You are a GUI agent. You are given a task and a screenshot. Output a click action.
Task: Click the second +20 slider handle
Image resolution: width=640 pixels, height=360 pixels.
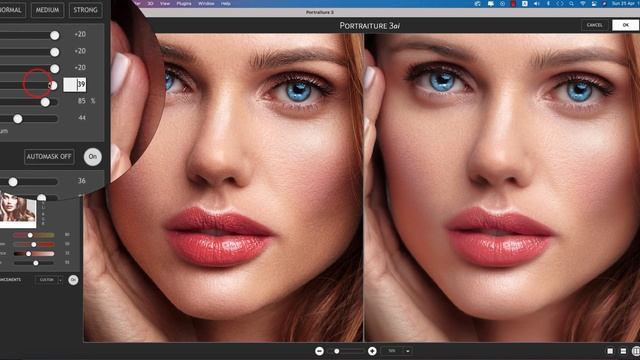pyautogui.click(x=54, y=52)
